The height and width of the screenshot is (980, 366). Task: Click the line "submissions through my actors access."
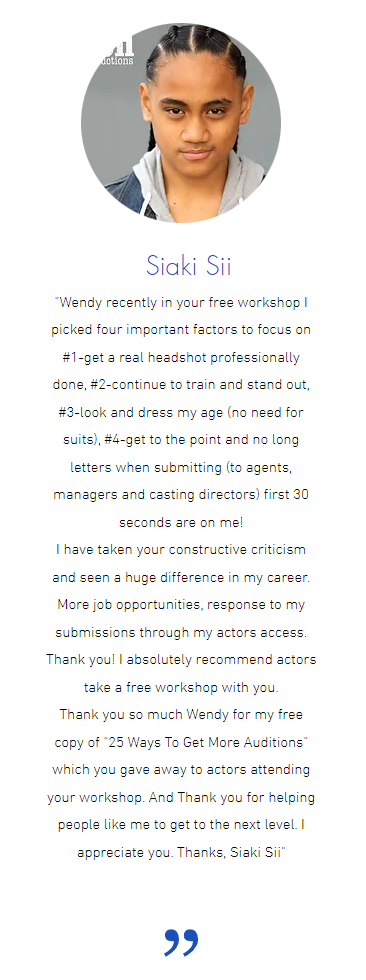(181, 632)
